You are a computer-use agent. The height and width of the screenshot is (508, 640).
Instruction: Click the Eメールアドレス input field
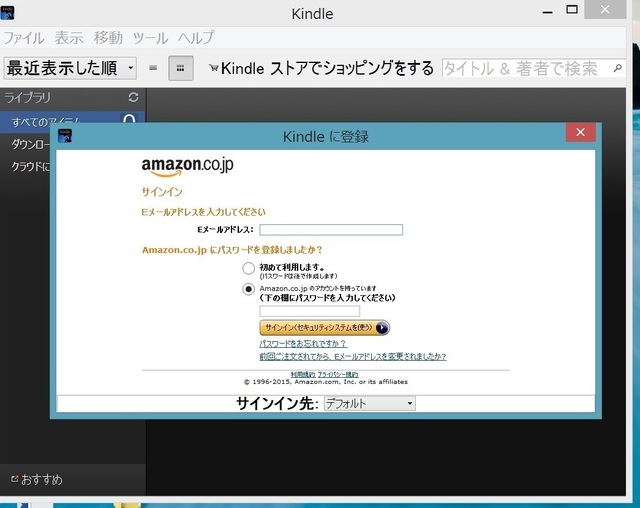pyautogui.click(x=331, y=230)
